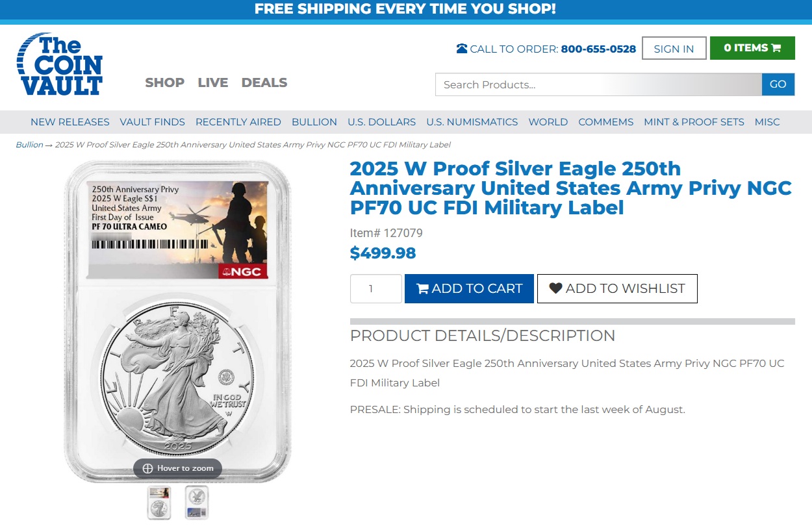812x528 pixels.
Task: Click the main slabbed coin image
Action: (x=177, y=321)
